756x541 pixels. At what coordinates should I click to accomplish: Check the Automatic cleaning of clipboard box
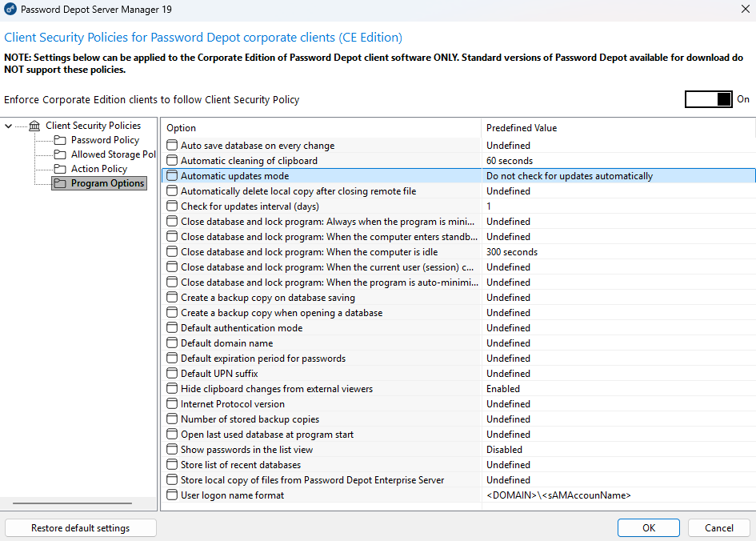tap(172, 161)
